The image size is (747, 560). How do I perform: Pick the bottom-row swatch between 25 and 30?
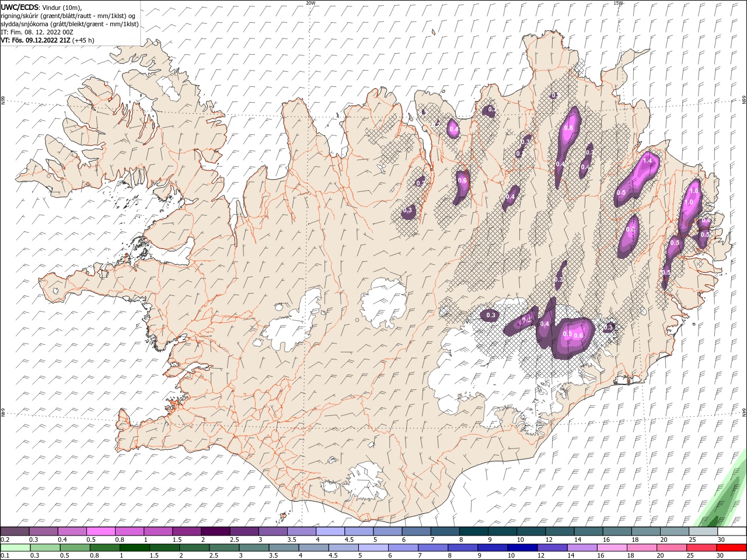tap(701, 548)
